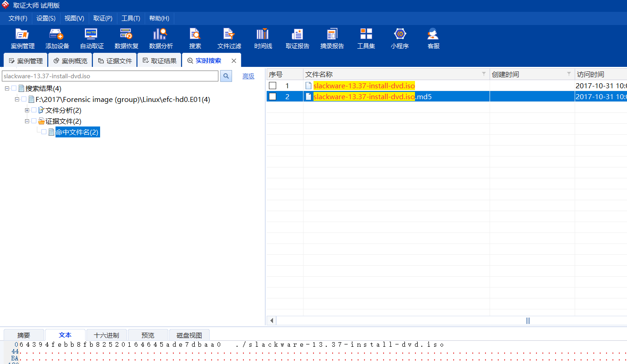Select the 文本 bottom tab
The width and height of the screenshot is (627, 364).
click(x=65, y=335)
